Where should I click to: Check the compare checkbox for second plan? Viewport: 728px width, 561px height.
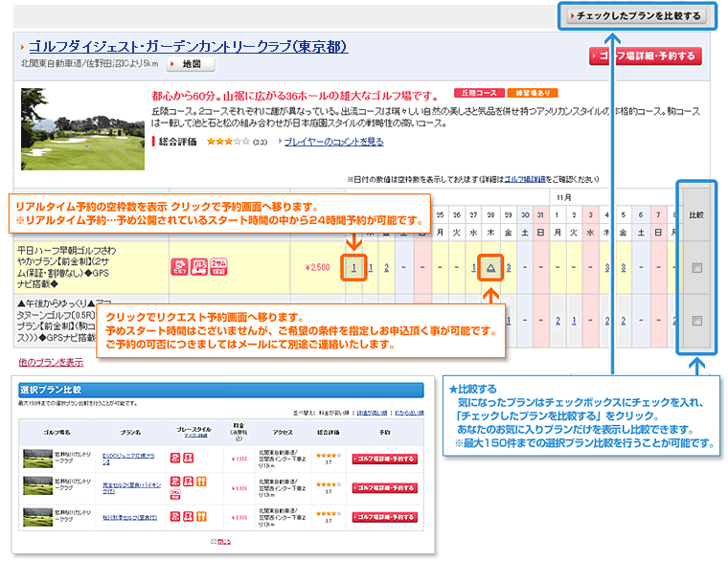[x=696, y=320]
